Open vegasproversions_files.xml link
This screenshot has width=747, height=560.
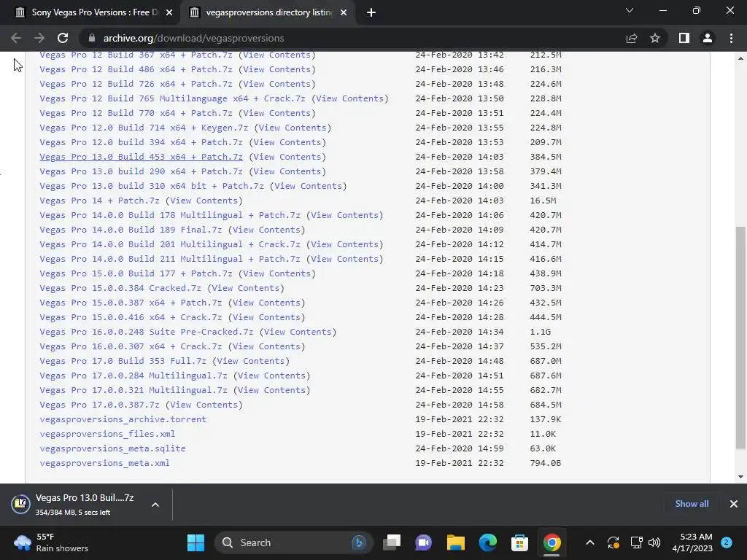[107, 434]
